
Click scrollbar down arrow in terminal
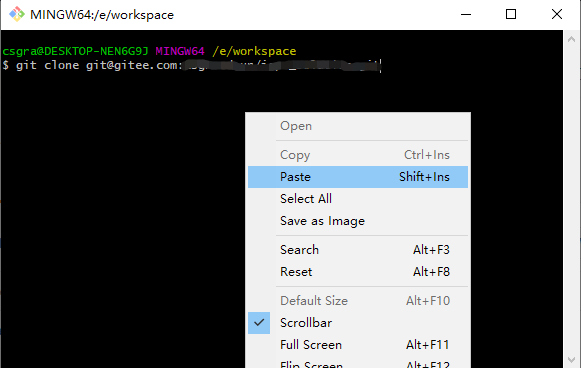tap(571, 360)
